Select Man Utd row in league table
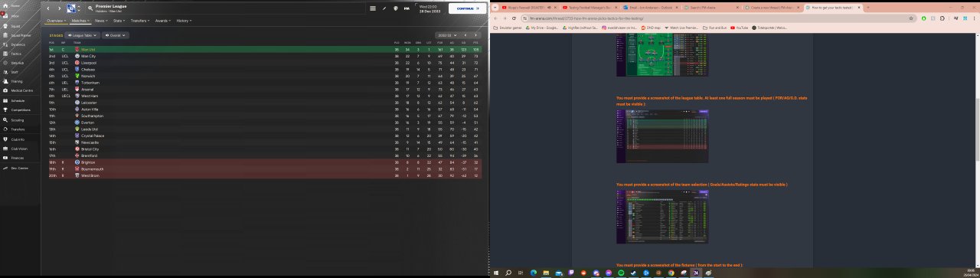The width and height of the screenshot is (980, 278). tap(265, 49)
